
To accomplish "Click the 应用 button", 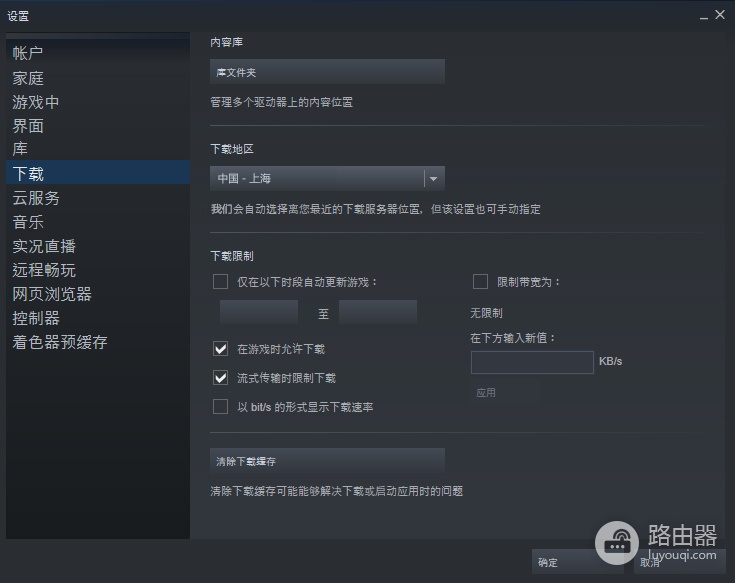I will [505, 393].
